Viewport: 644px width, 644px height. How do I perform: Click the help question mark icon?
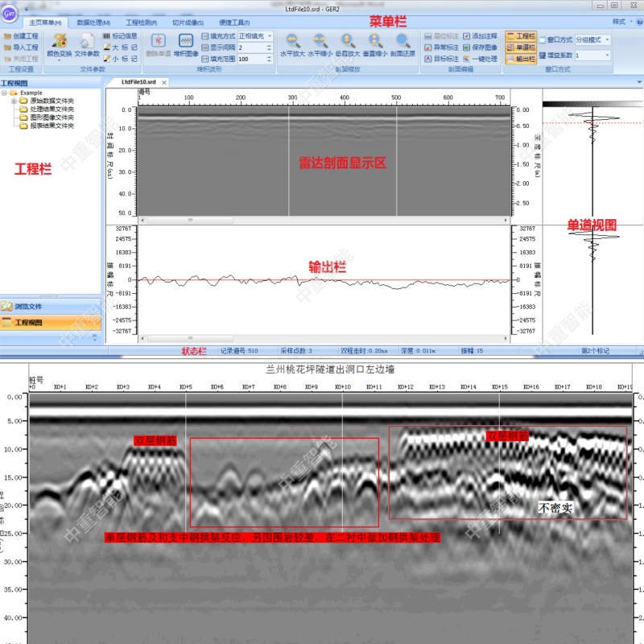[x=639, y=22]
